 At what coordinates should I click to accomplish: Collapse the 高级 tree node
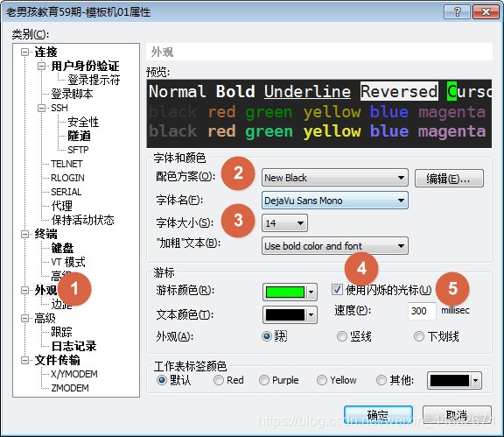click(24, 318)
